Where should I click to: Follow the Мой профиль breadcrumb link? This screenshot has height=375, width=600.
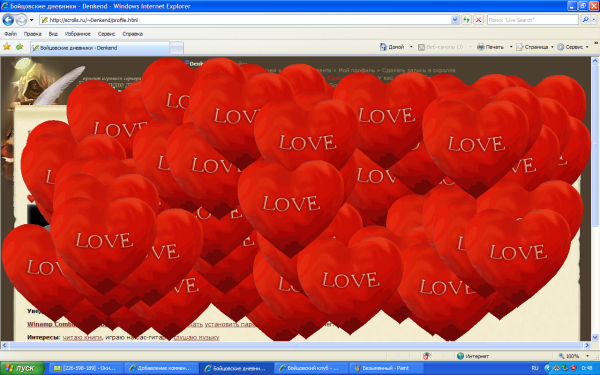click(x=356, y=70)
